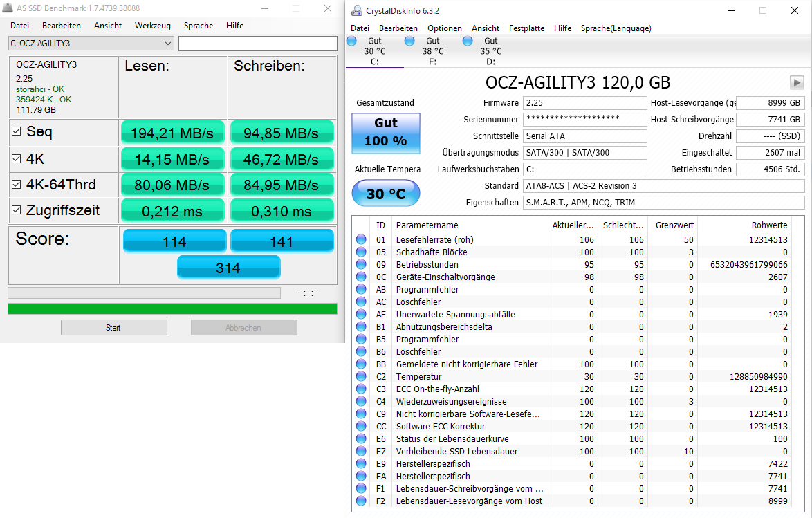Toggle the 4K-64Thrd benchmark checkbox
The width and height of the screenshot is (812, 518).
[17, 185]
